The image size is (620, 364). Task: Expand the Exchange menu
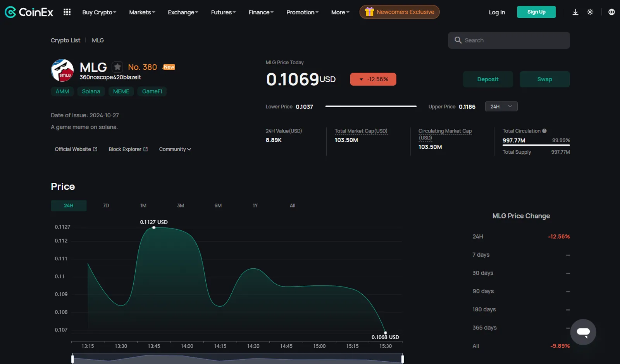point(183,12)
